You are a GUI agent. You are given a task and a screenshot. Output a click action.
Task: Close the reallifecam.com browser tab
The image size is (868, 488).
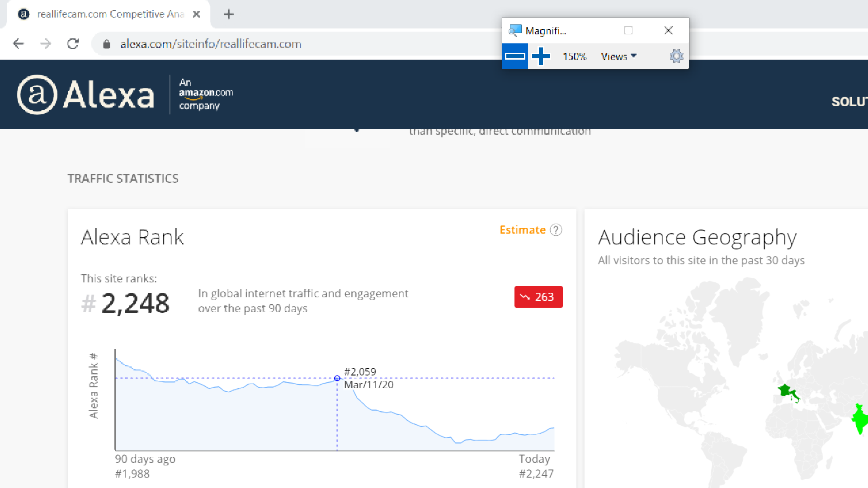click(x=196, y=14)
